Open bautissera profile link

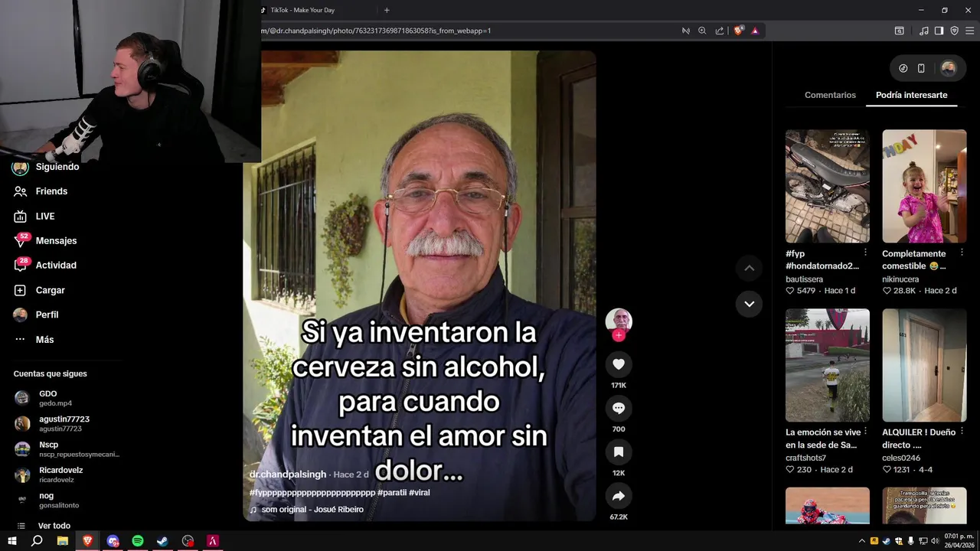coord(804,279)
